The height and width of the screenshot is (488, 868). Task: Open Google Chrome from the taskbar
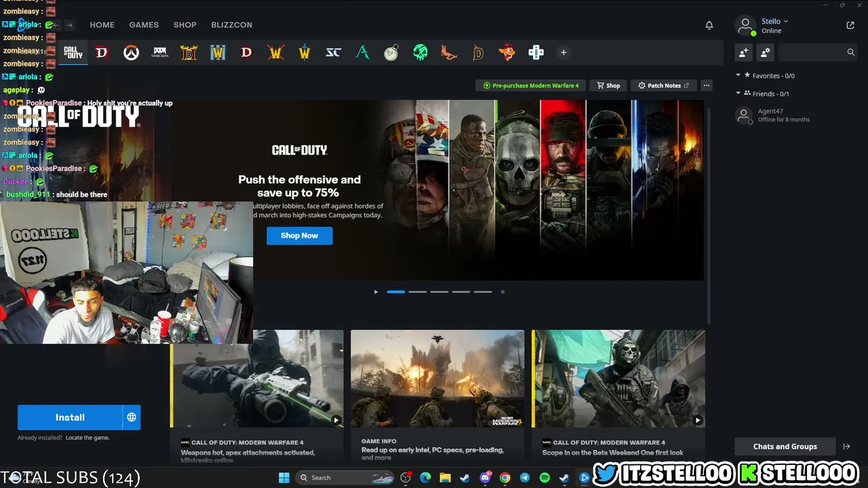(x=505, y=478)
